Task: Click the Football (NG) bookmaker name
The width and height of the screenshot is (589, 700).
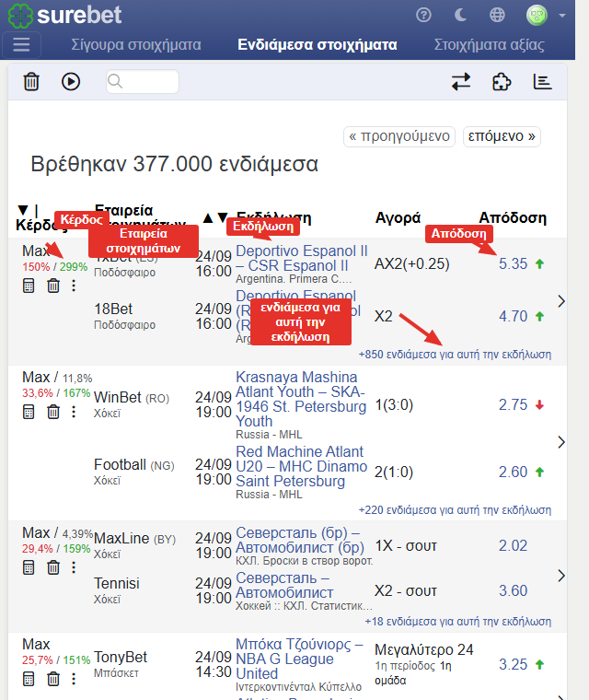Action: click(x=133, y=465)
